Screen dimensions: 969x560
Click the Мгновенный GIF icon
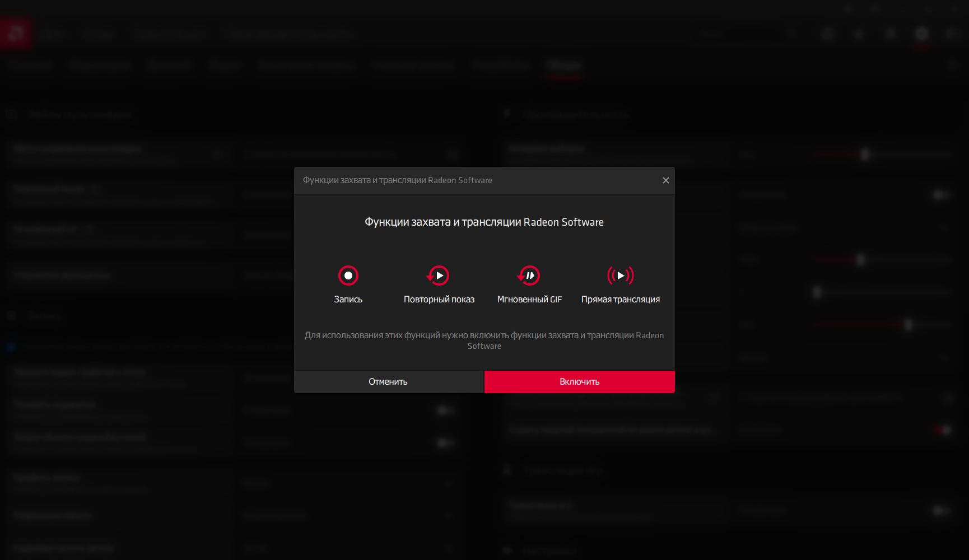pyautogui.click(x=529, y=276)
